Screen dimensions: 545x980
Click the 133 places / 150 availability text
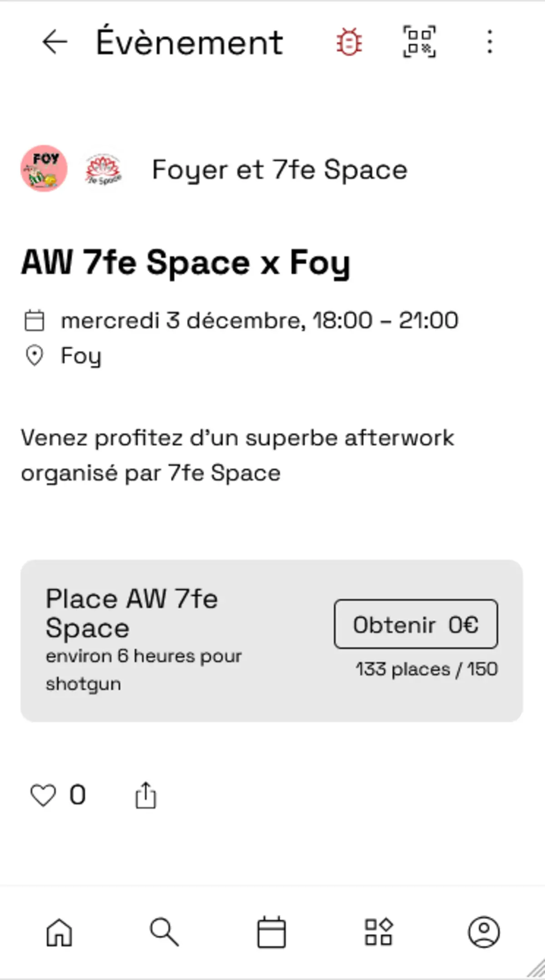(x=426, y=669)
